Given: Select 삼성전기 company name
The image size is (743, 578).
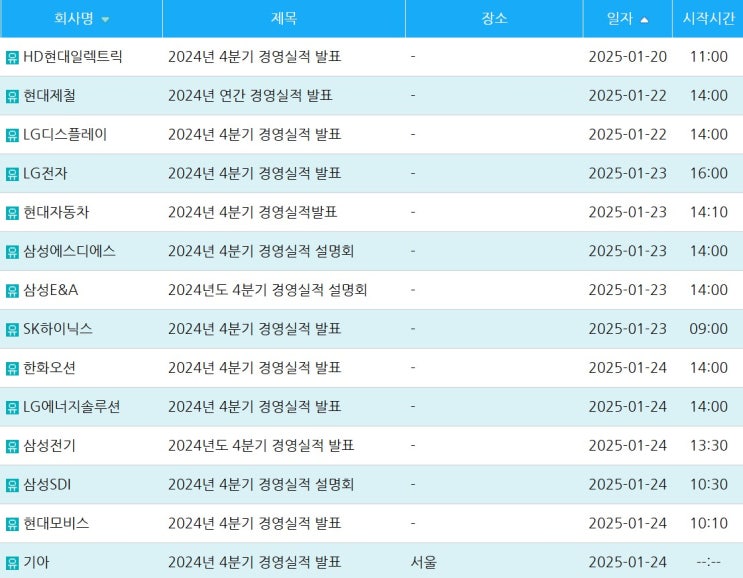Looking at the screenshot, I should (49, 445).
